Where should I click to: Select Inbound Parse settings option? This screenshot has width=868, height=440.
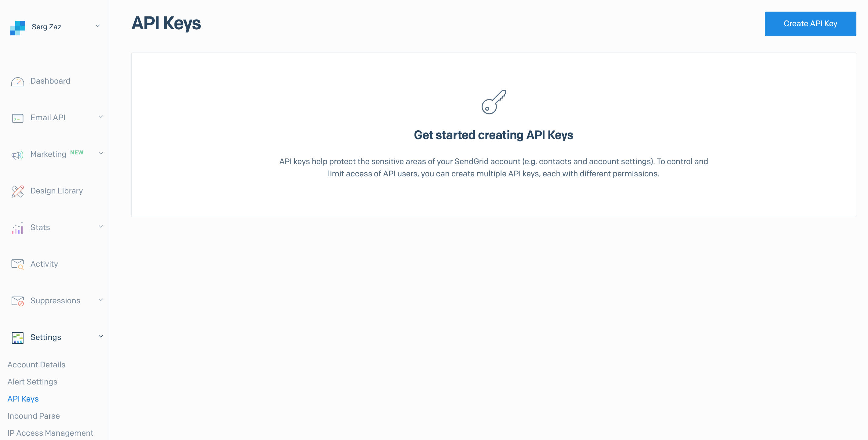click(34, 416)
